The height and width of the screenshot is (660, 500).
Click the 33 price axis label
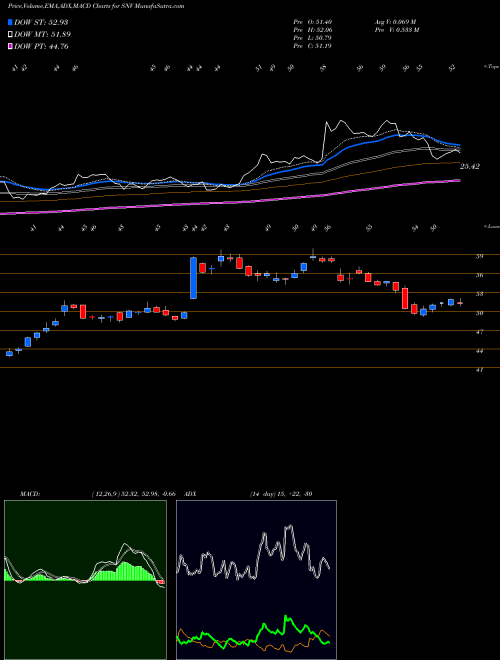pos(479,294)
